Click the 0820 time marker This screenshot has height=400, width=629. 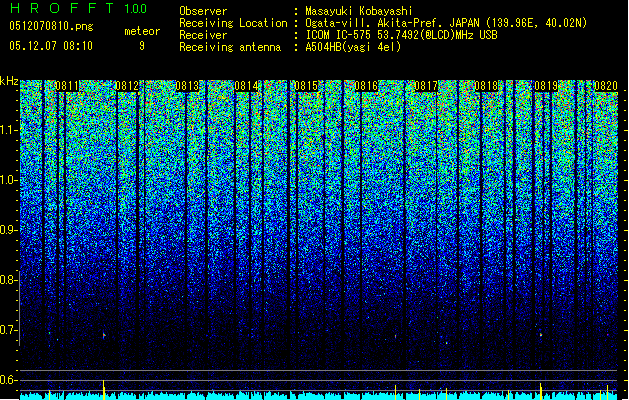(606, 86)
